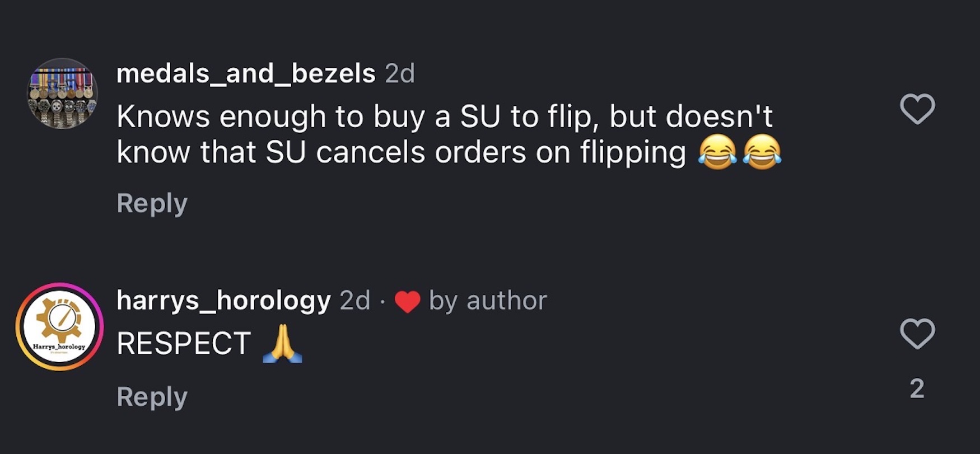View the 2 likes count on RESPECT comment
The width and height of the screenshot is (980, 454).
pyautogui.click(x=917, y=389)
